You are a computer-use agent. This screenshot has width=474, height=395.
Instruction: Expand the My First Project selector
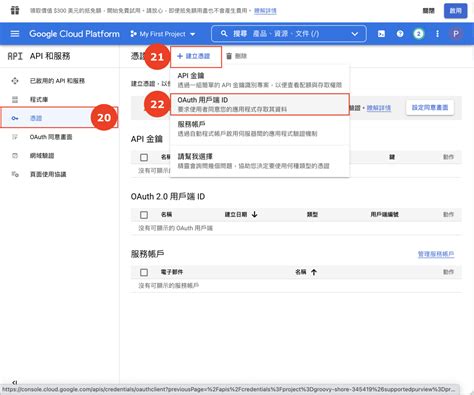point(163,34)
